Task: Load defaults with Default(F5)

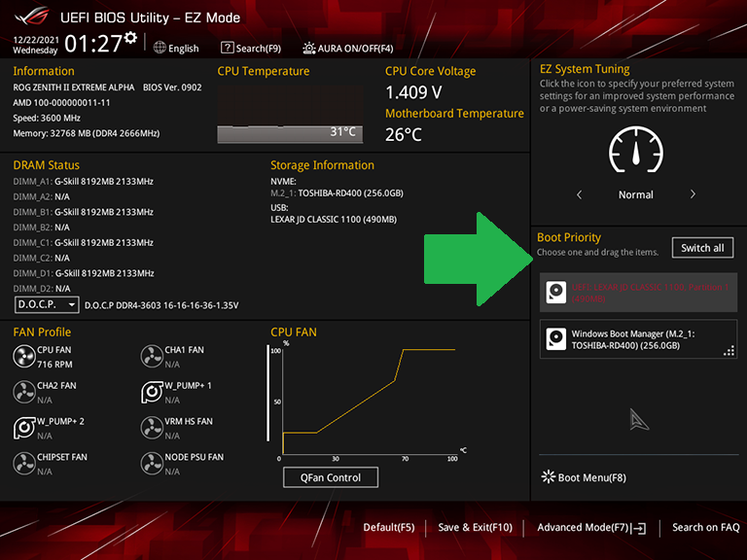Action: click(x=389, y=527)
